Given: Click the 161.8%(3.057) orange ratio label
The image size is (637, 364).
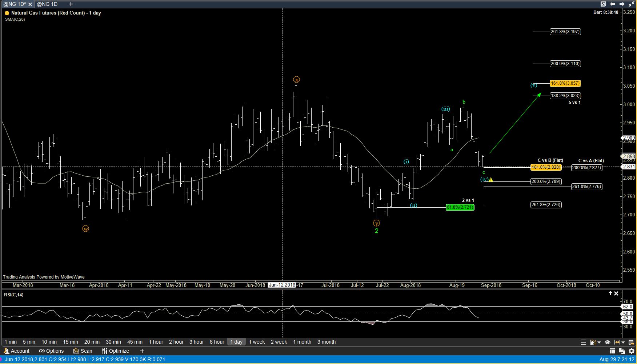Looking at the screenshot, I should 565,83.
